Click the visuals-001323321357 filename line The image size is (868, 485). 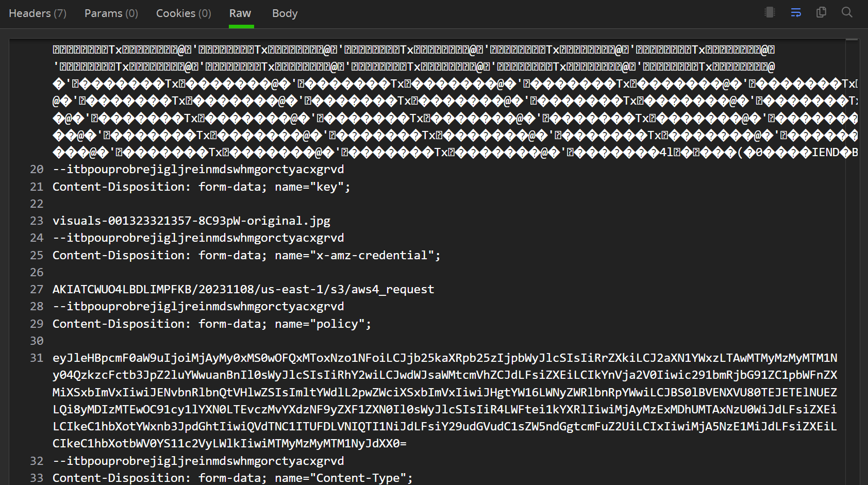pos(191,221)
